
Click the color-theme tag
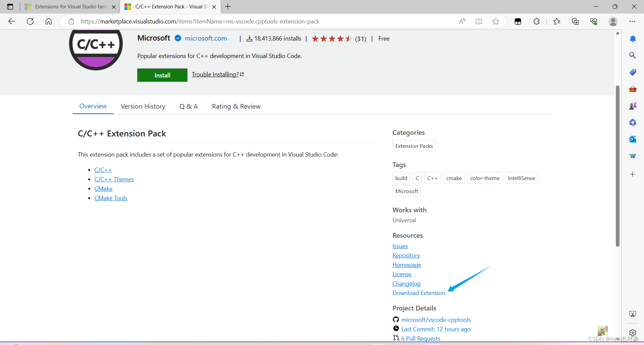485,178
